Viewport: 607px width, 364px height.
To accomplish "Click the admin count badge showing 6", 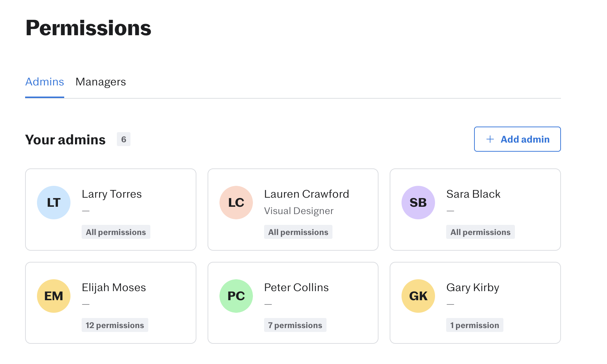I will pos(123,139).
